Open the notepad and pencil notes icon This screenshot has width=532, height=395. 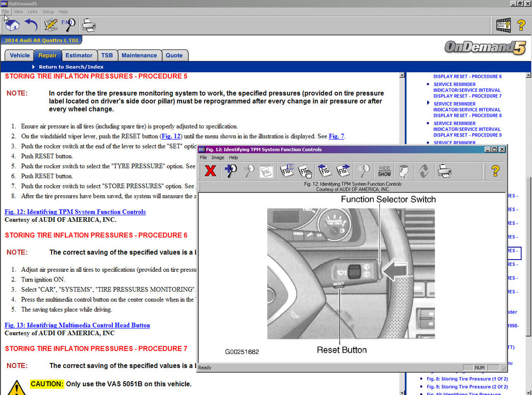51,25
